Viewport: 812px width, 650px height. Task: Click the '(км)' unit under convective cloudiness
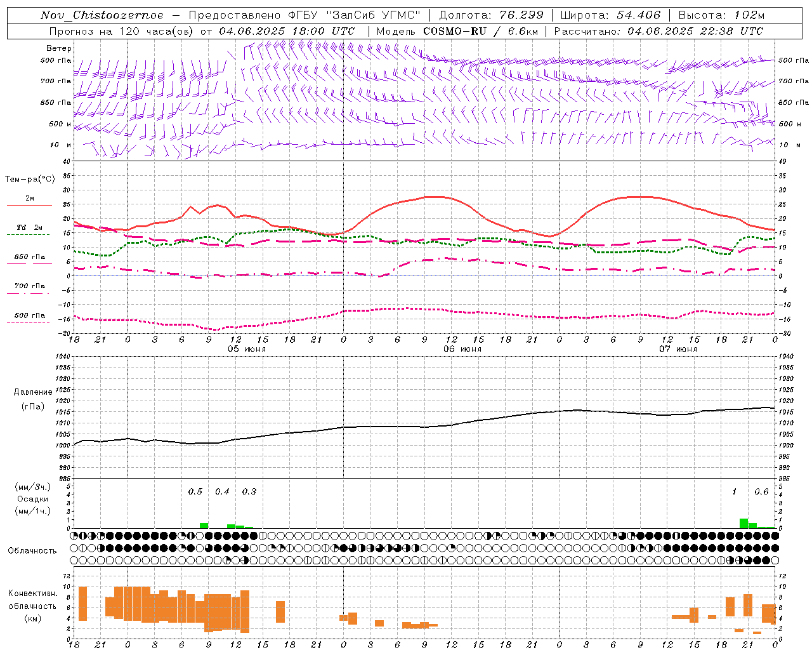[32, 618]
